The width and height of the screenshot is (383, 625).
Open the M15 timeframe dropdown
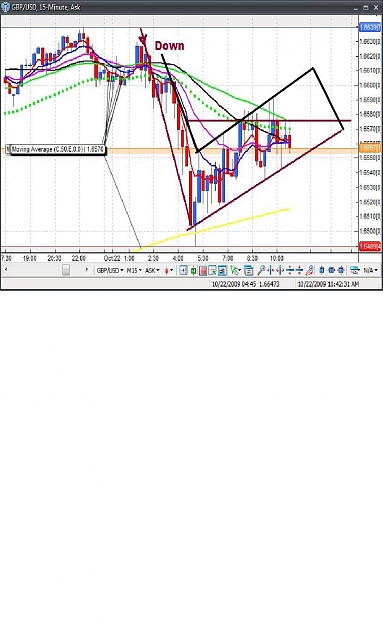[134, 270]
